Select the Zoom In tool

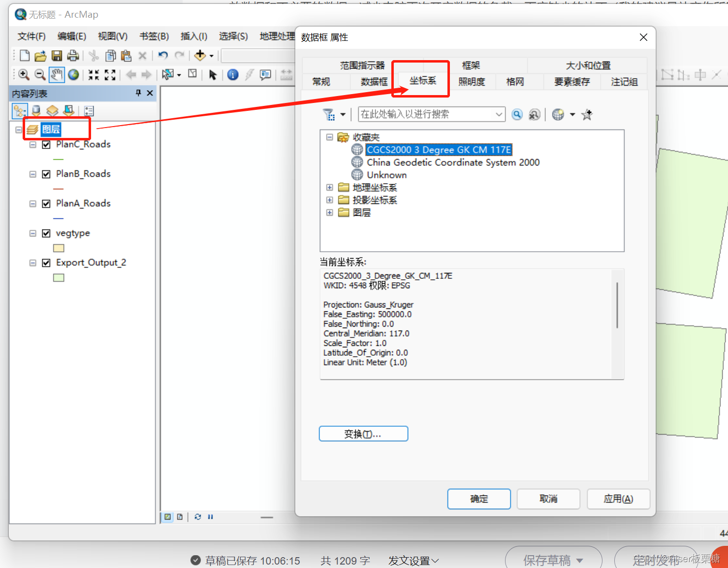tap(24, 74)
